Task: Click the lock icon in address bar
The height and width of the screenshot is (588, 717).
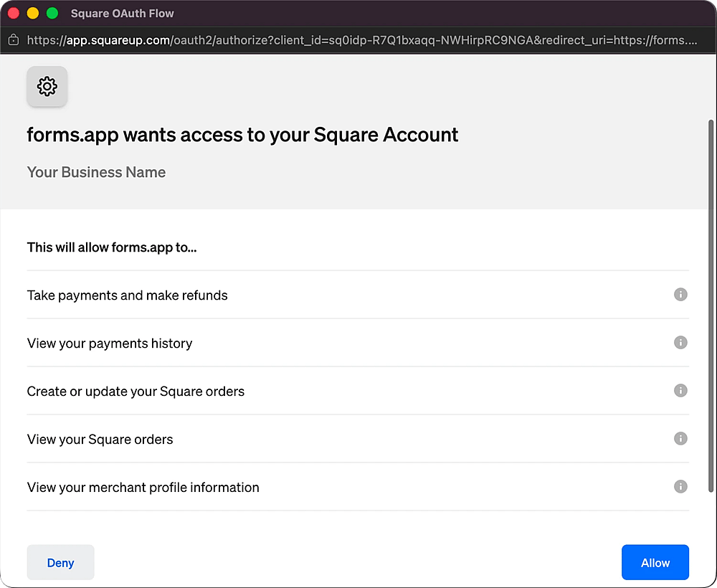Action: pyautogui.click(x=14, y=40)
